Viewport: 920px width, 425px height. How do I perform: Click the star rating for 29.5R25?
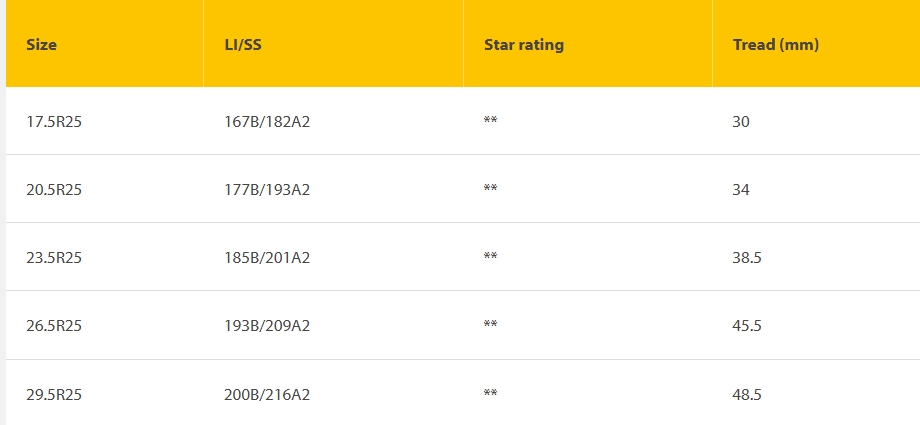[491, 393]
